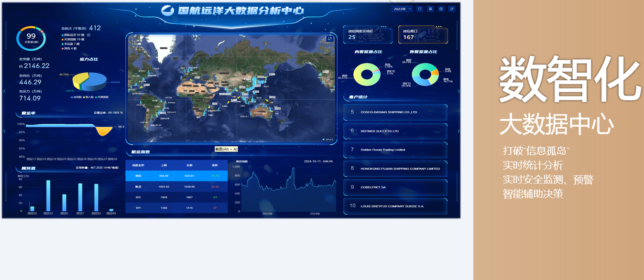Click 天津国能 19 艘 fleet entry
644x280 pixels.
point(74,39)
